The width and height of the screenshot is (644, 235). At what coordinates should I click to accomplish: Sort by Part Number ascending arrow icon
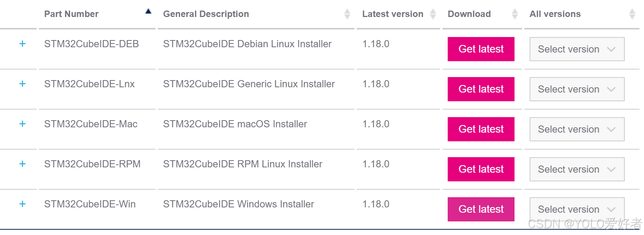[x=148, y=11]
